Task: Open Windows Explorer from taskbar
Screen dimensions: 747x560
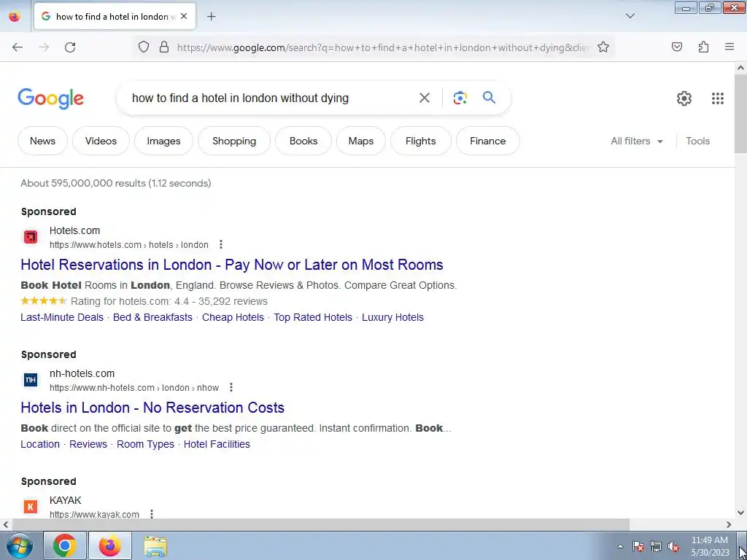Action: tap(155, 545)
